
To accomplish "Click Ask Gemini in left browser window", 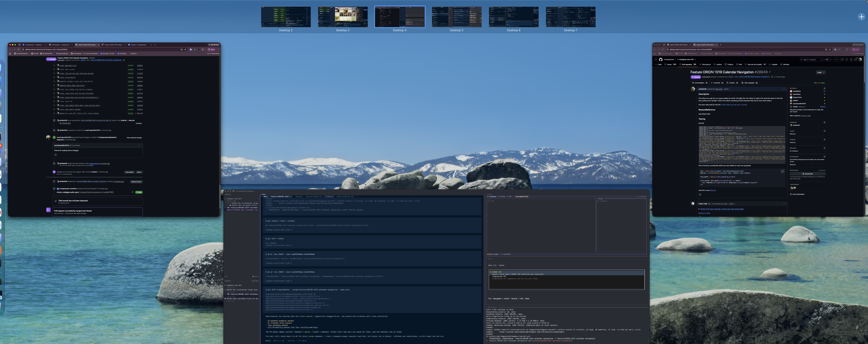I will [214, 45].
